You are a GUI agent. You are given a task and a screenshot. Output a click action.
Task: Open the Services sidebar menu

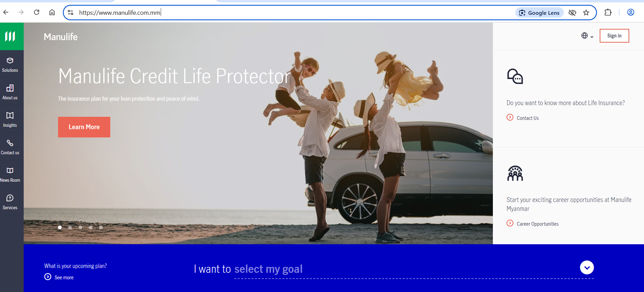(x=10, y=202)
